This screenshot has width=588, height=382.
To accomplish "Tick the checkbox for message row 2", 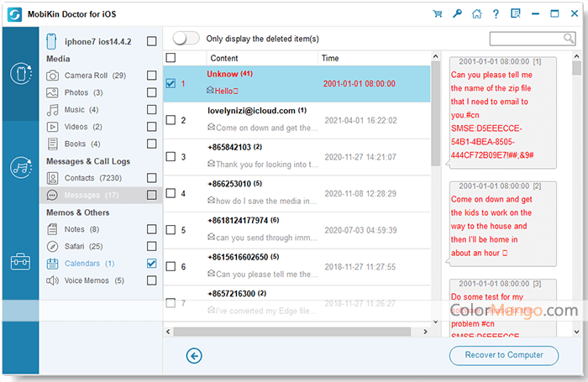I will coord(171,120).
